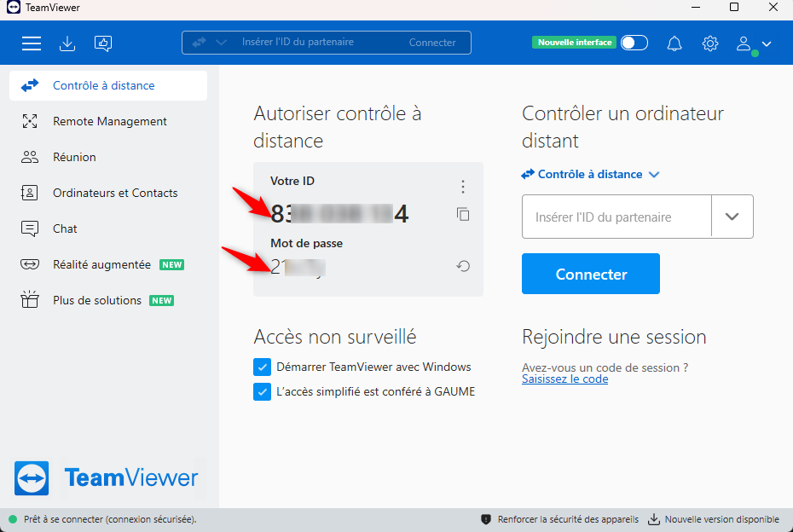Open the hamburger main menu

point(32,43)
